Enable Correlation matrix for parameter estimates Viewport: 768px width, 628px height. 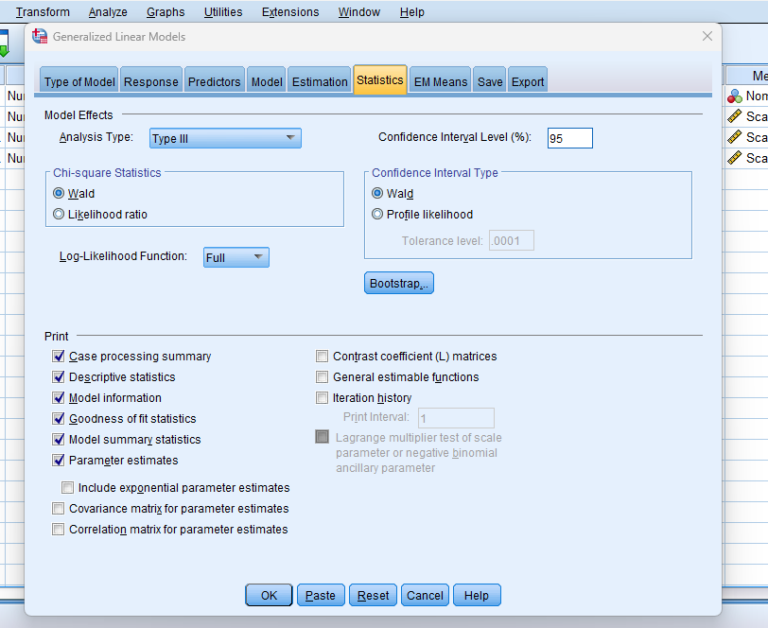58,529
